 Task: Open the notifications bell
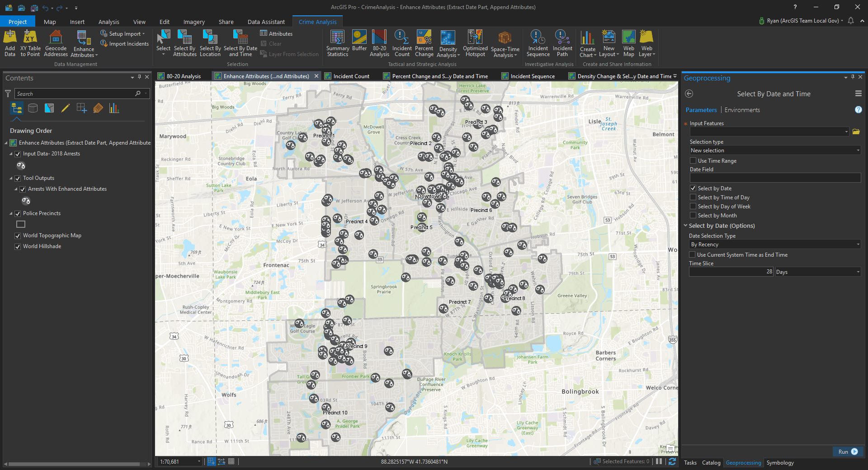851,21
